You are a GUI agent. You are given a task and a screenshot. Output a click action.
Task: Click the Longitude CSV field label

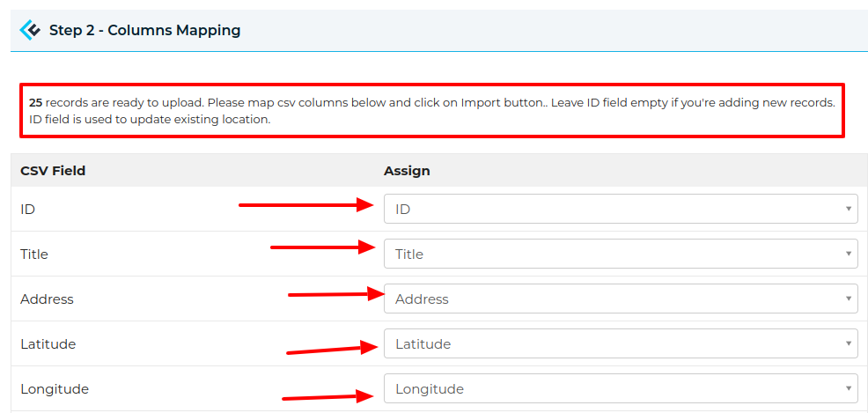(55, 389)
